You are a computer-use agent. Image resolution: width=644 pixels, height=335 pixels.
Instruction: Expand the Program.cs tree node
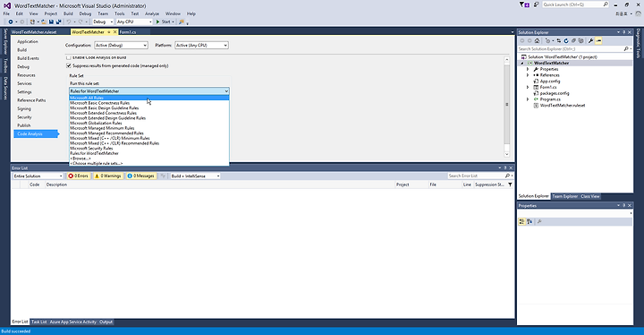(x=528, y=99)
